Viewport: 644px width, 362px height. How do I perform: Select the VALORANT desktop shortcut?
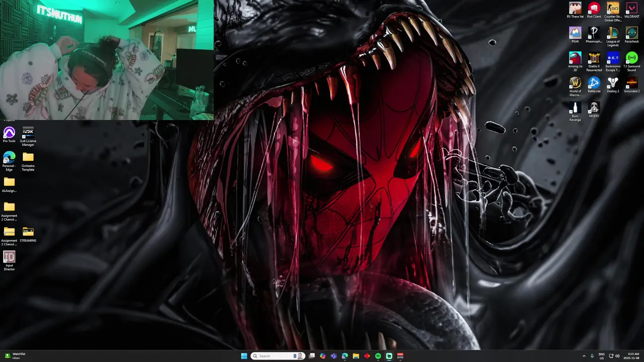pos(631,10)
